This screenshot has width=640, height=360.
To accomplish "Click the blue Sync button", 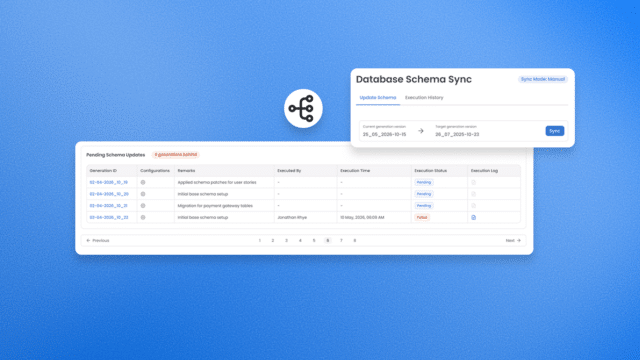I will tap(555, 131).
